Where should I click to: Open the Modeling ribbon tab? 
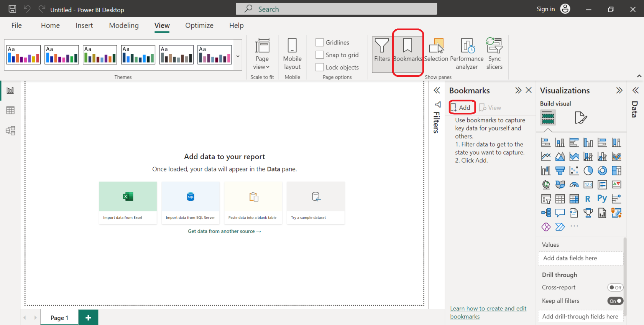[124, 25]
